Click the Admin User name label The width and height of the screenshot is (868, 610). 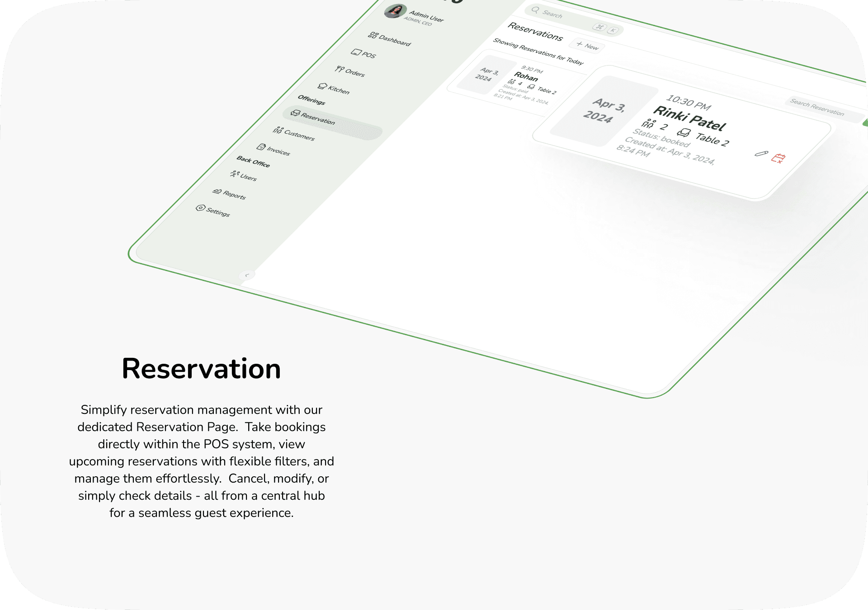tap(426, 16)
